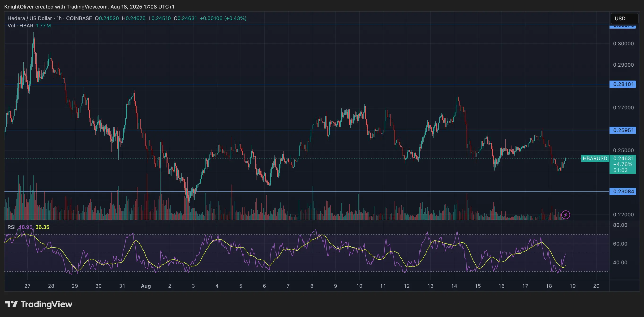Click the high price H0.24676 value
Image resolution: width=644 pixels, height=317 pixels.
coord(134,18)
